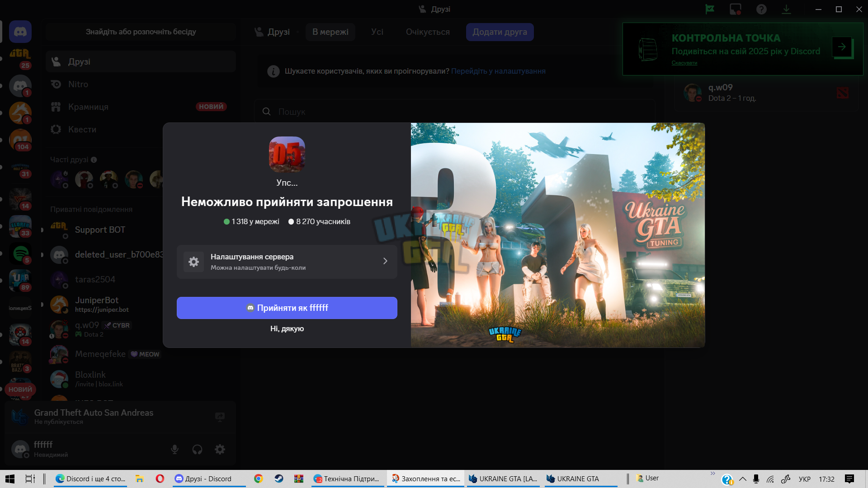The height and width of the screenshot is (488, 868).
Task: Click the Dota 2 game icon beside q.w09
Action: click(842, 93)
